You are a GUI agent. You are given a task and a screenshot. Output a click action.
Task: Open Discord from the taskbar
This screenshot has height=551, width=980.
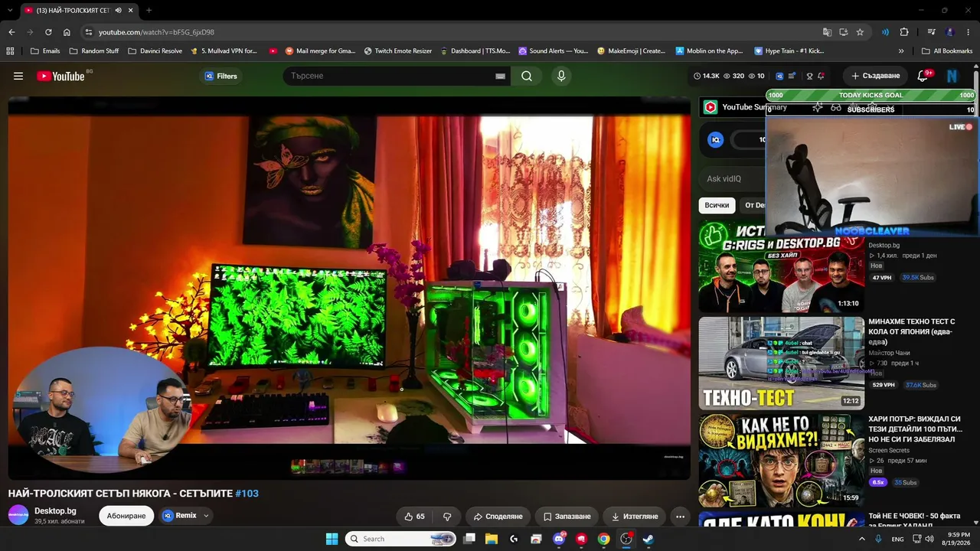pos(559,539)
